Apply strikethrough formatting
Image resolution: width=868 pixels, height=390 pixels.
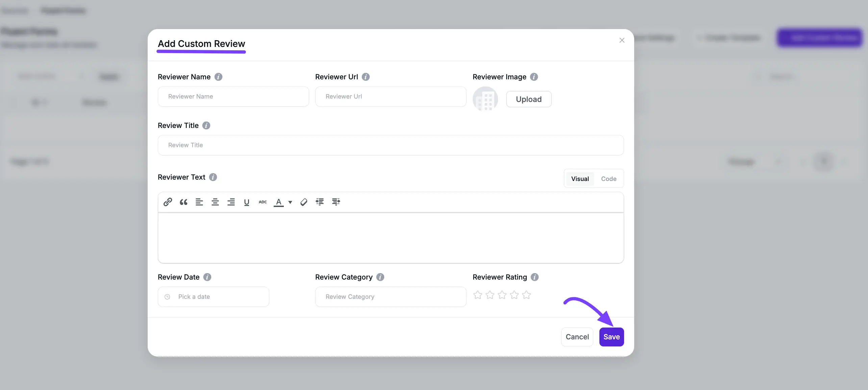coord(263,202)
